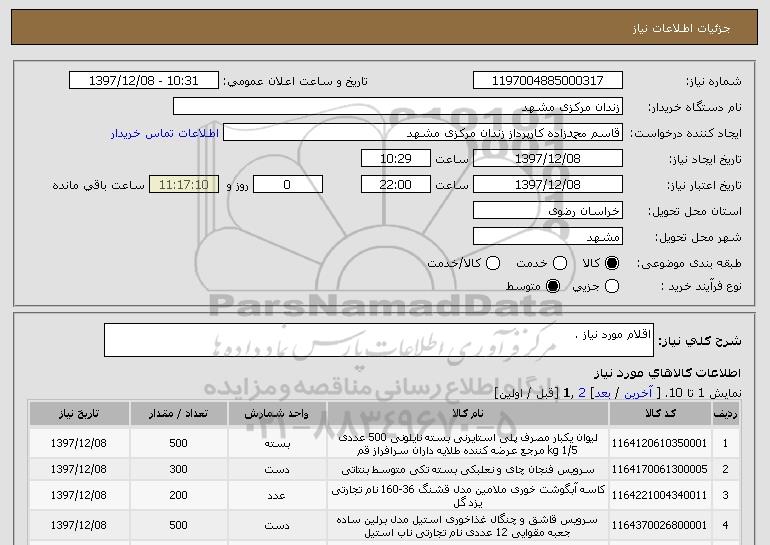Click the remaining days field showing 0
770x545 pixels.
[x=288, y=185]
